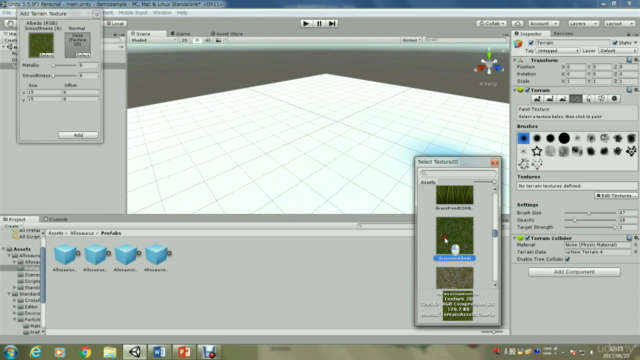The height and width of the screenshot is (360, 640).
Task: Open Transform component help icon
Action: point(629,60)
